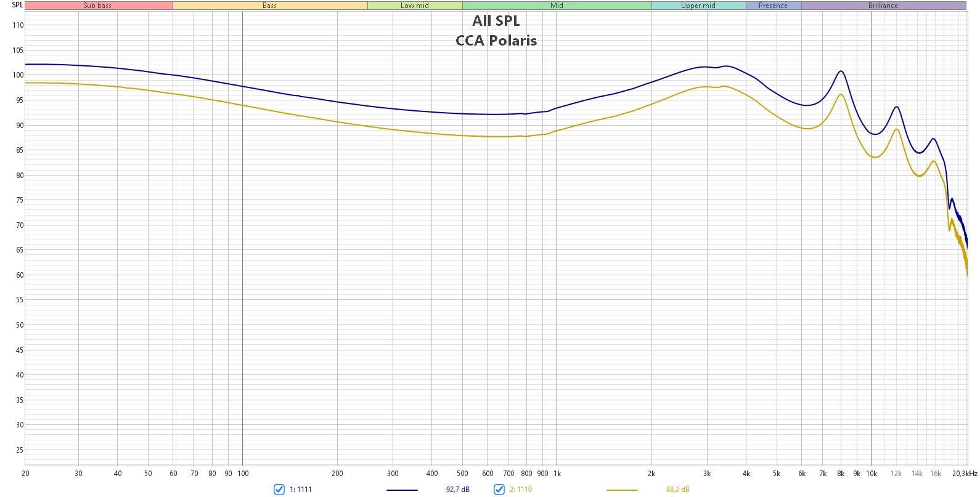This screenshot has width=980, height=497.
Task: Select the Bass band header
Action: [x=270, y=6]
